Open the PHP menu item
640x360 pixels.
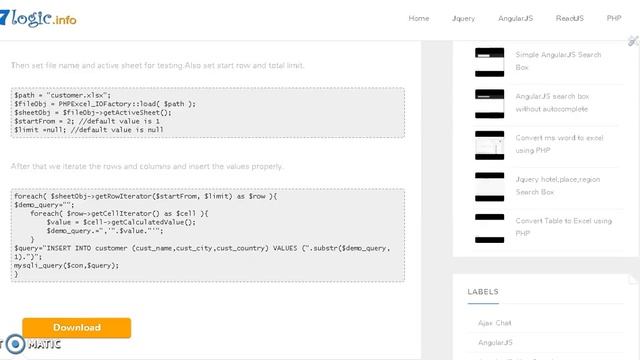click(614, 18)
